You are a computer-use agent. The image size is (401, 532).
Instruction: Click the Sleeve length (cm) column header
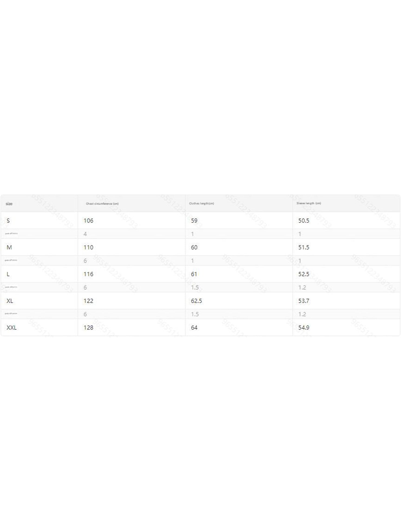[x=308, y=203]
